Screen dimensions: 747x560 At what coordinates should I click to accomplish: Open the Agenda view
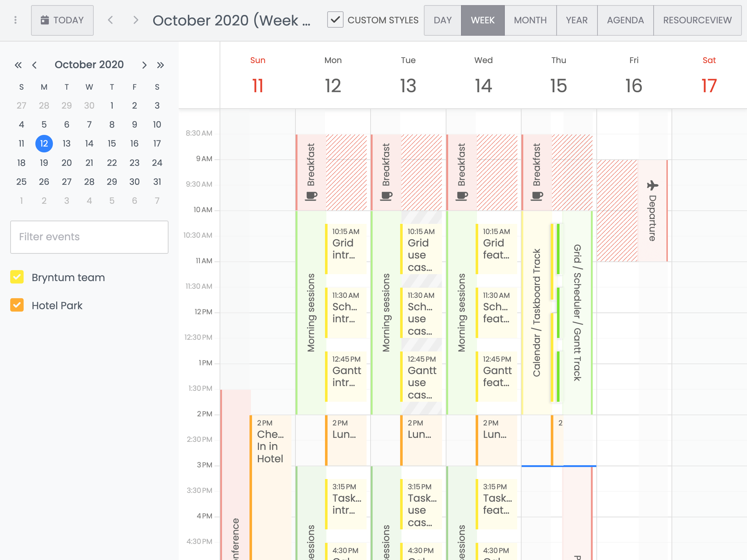point(625,20)
